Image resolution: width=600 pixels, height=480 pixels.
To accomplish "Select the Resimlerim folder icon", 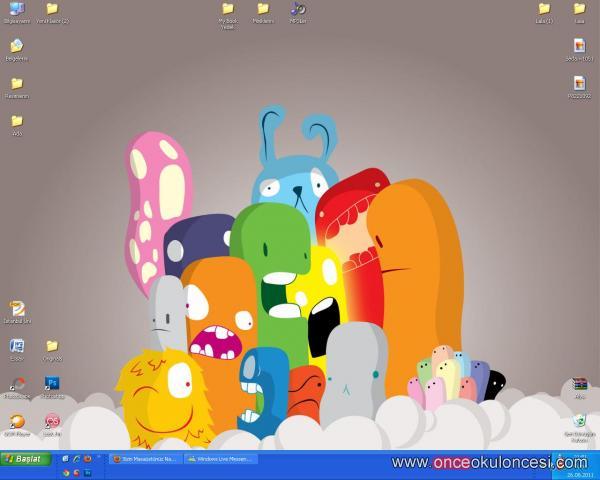I will click(x=16, y=84).
